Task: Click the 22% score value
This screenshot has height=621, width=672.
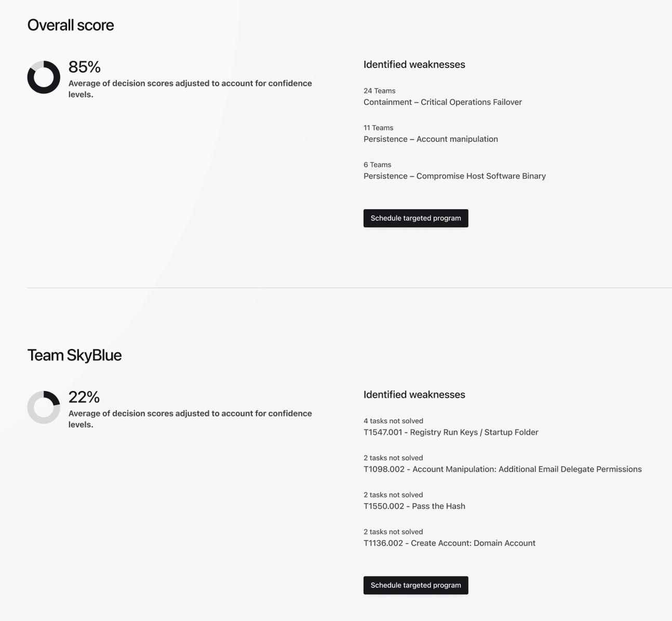Action: pos(84,397)
